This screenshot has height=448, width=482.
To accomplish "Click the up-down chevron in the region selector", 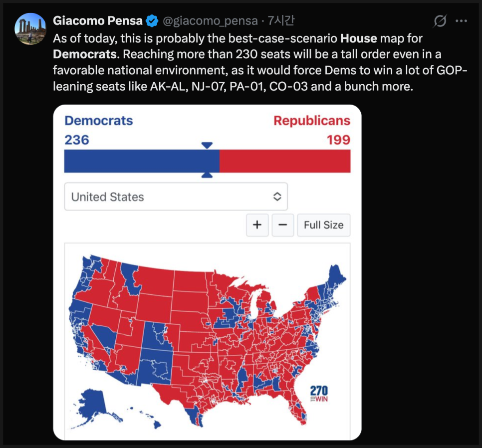I will coord(277,197).
